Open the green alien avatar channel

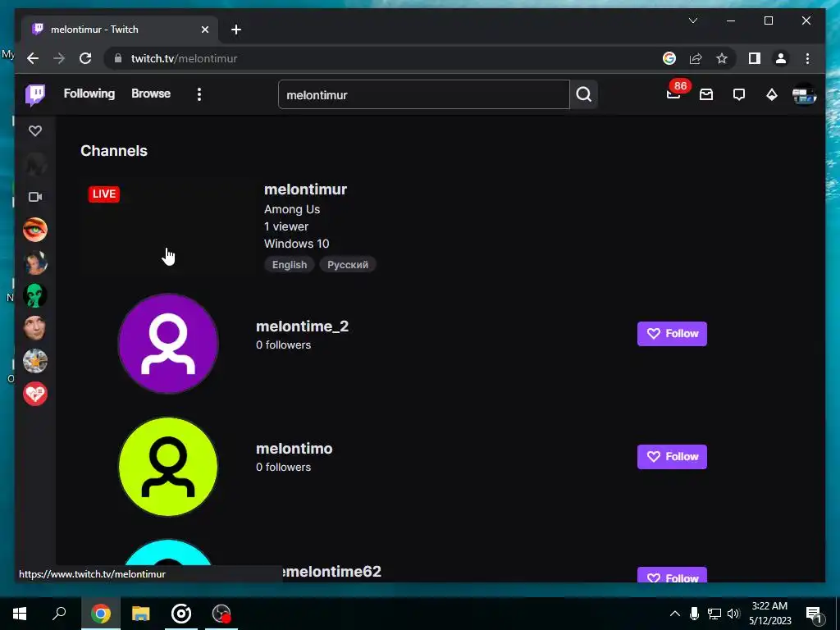[x=35, y=295]
